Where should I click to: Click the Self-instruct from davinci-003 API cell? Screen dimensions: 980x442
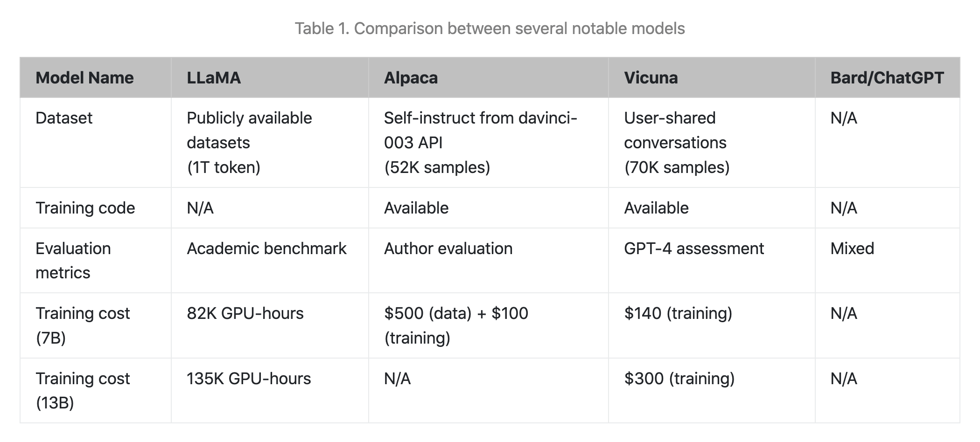pyautogui.click(x=489, y=143)
